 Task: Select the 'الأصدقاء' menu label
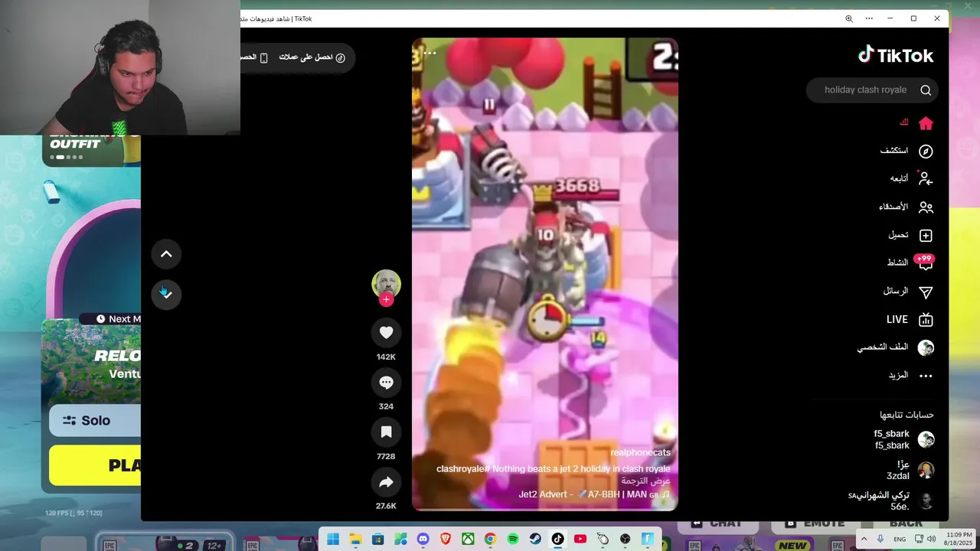[893, 207]
